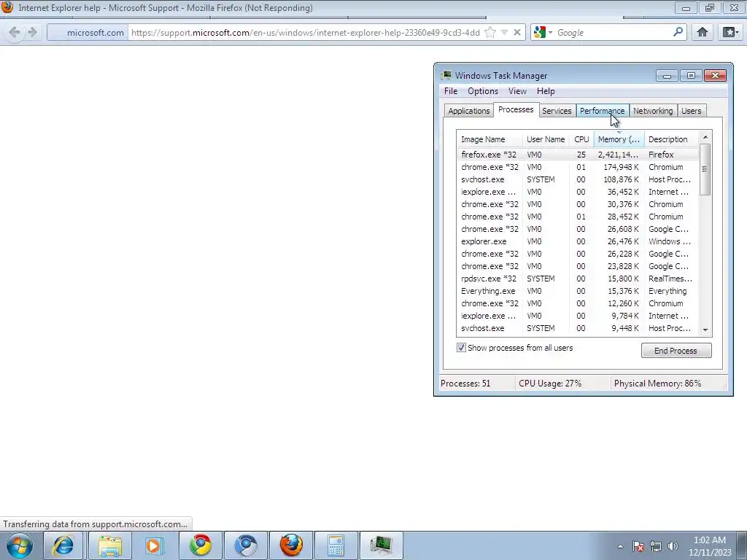Open Google search engine selector
This screenshot has width=747, height=560.
(x=543, y=32)
